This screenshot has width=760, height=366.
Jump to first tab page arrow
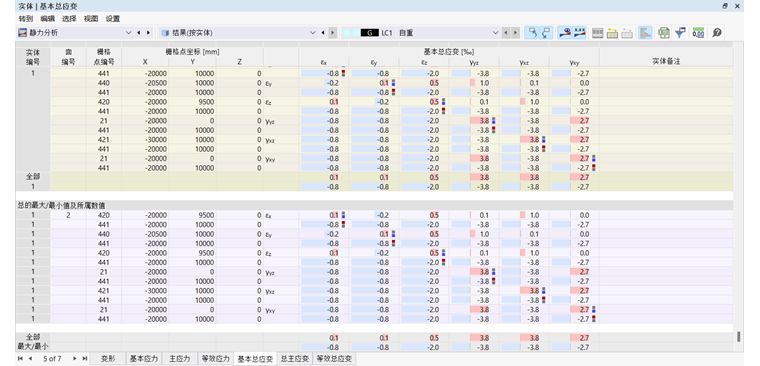[x=20, y=359]
